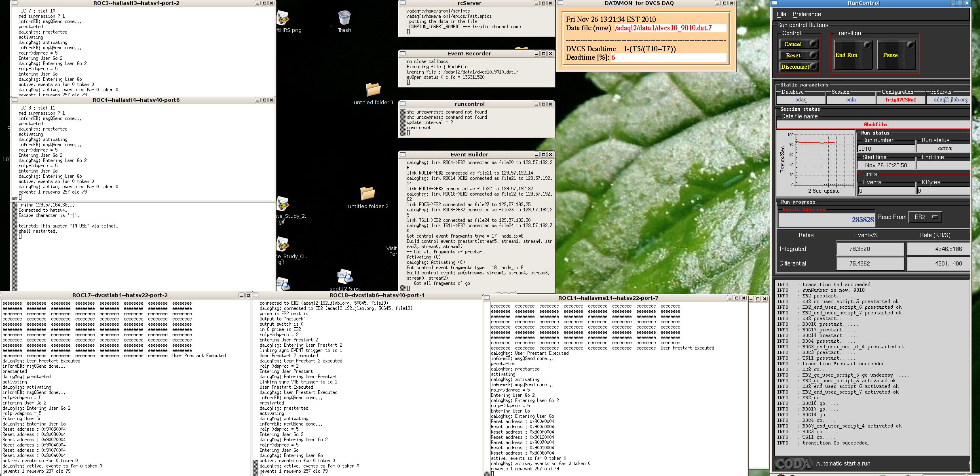
Task: Click log line 'transition Prestart succeeded.'
Action: tap(844, 364)
